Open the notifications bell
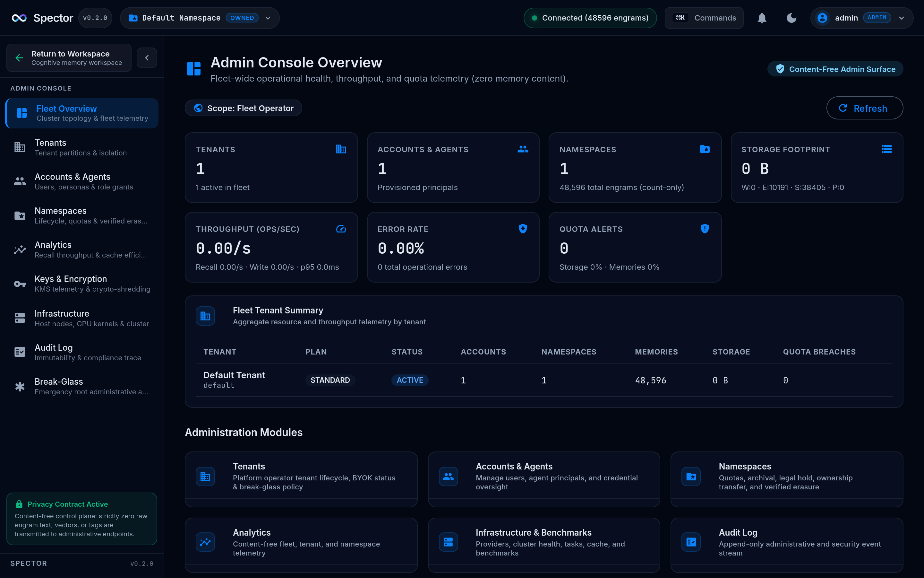This screenshot has height=578, width=924. (x=762, y=18)
